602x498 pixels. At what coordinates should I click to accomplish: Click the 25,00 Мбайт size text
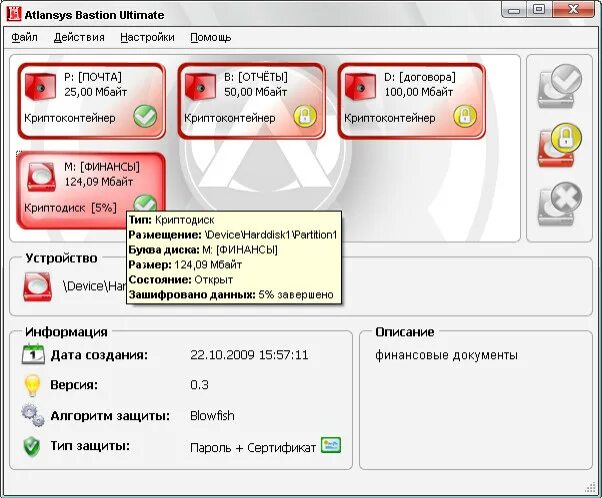[x=96, y=92]
